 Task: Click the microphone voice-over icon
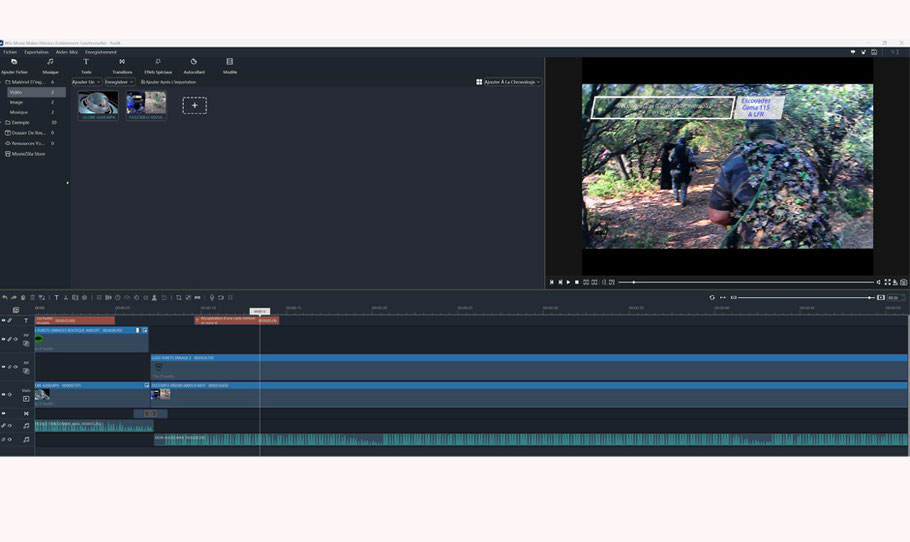(x=212, y=298)
